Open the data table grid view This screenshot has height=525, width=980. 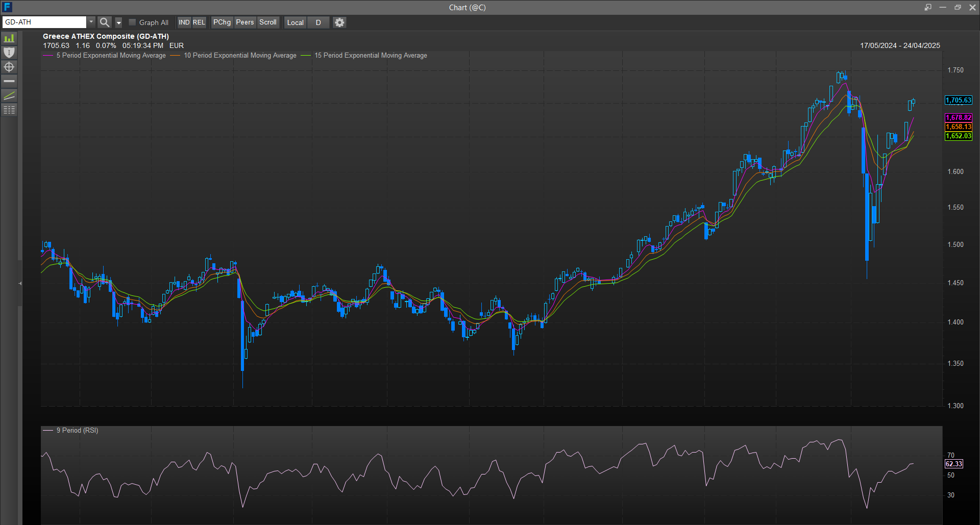(9, 110)
